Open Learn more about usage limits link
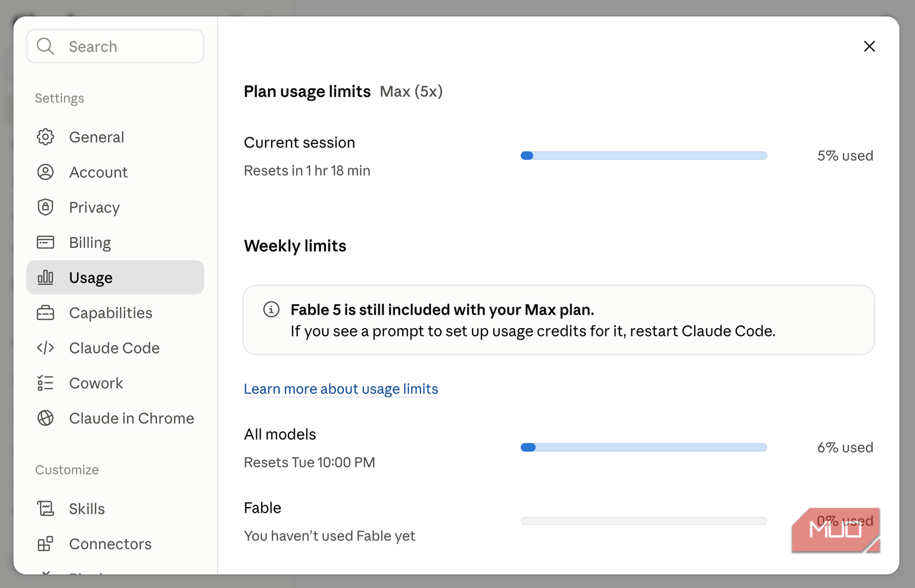Screen dimensions: 915x588 (341, 388)
